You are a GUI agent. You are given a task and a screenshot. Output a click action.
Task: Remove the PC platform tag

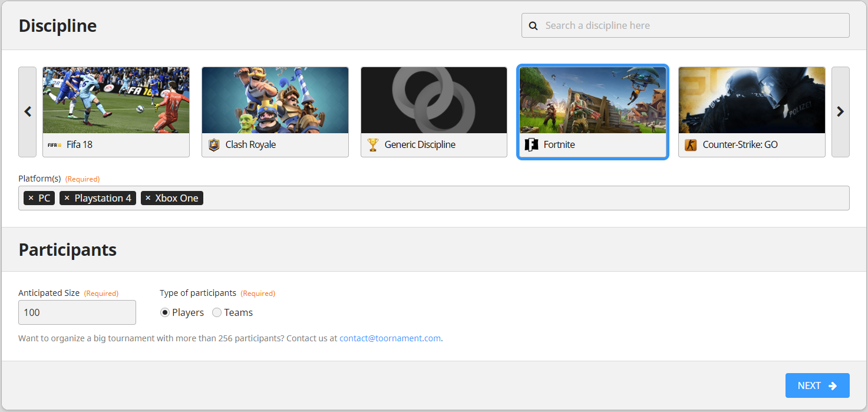[x=31, y=198]
